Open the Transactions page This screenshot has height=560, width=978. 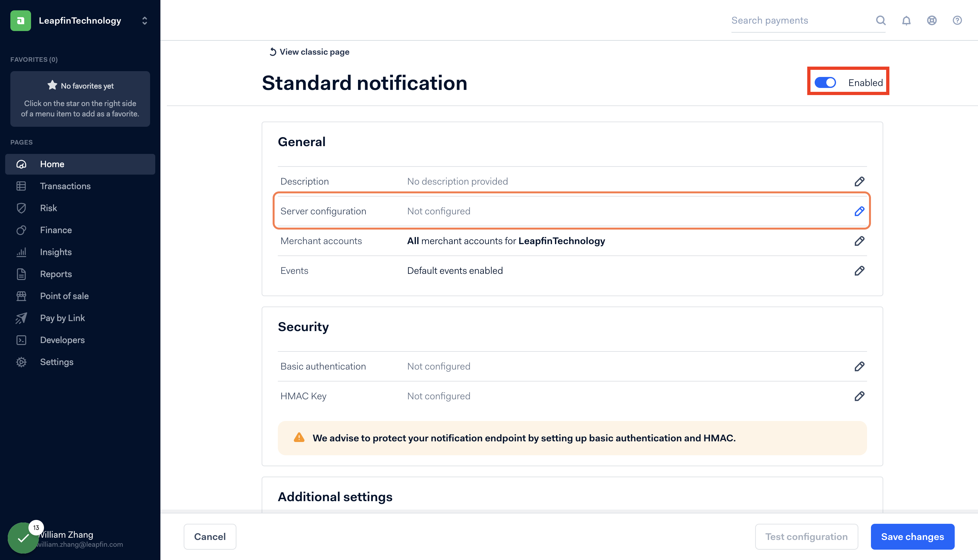(65, 186)
